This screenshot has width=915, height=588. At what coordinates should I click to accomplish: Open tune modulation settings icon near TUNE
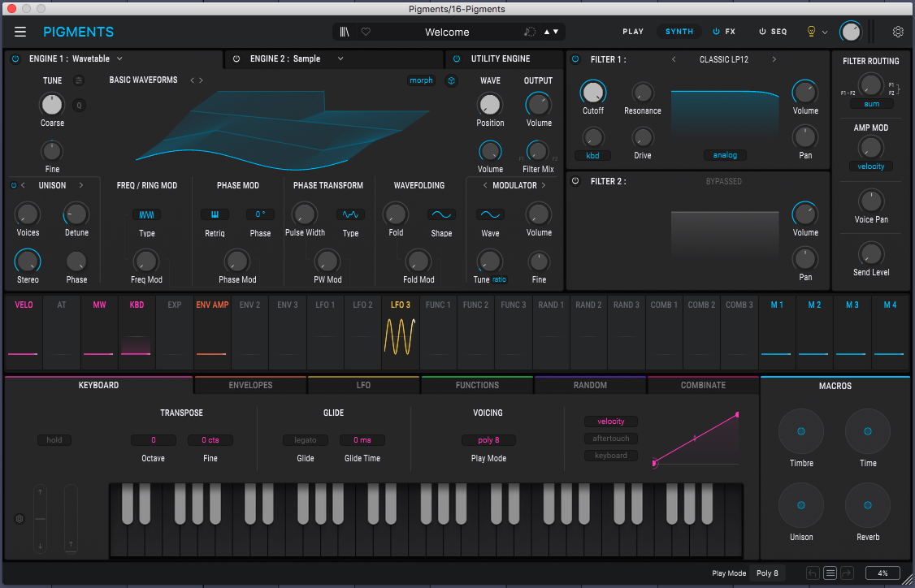pyautogui.click(x=79, y=80)
